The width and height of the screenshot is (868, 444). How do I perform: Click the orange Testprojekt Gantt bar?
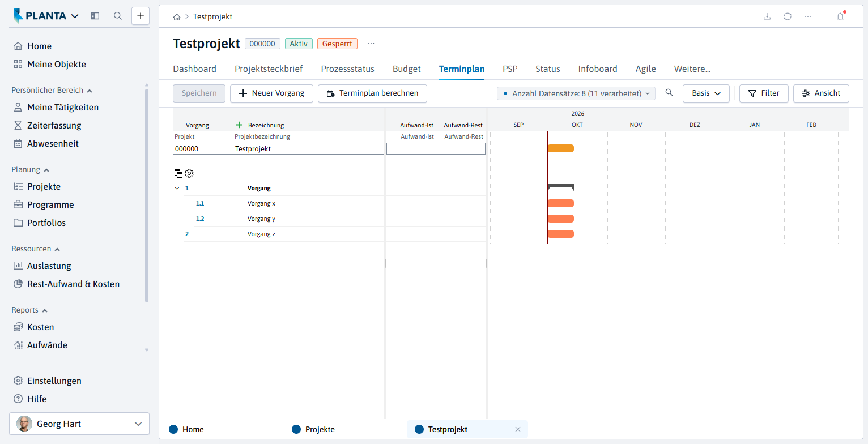(561, 148)
